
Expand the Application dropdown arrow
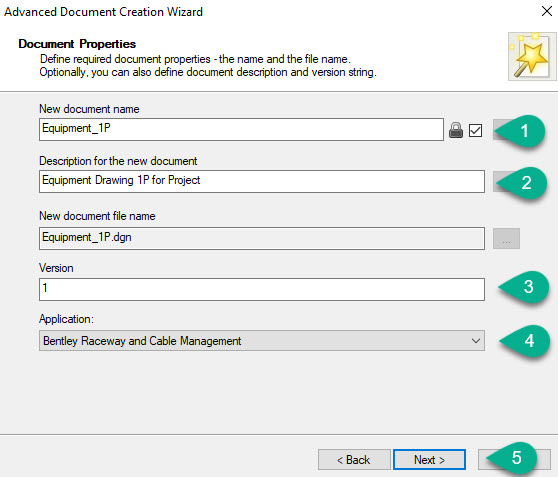coord(476,341)
